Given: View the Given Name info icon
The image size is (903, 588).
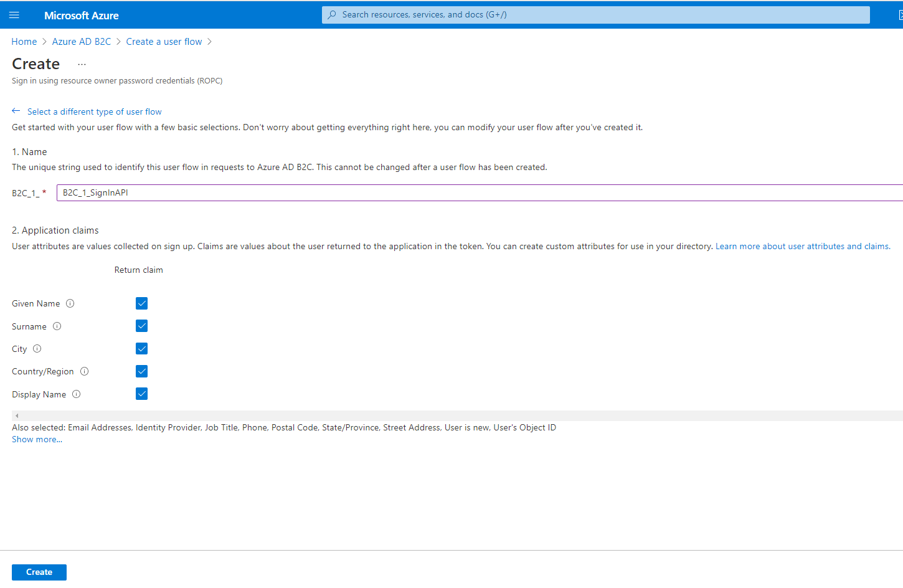Looking at the screenshot, I should (70, 303).
